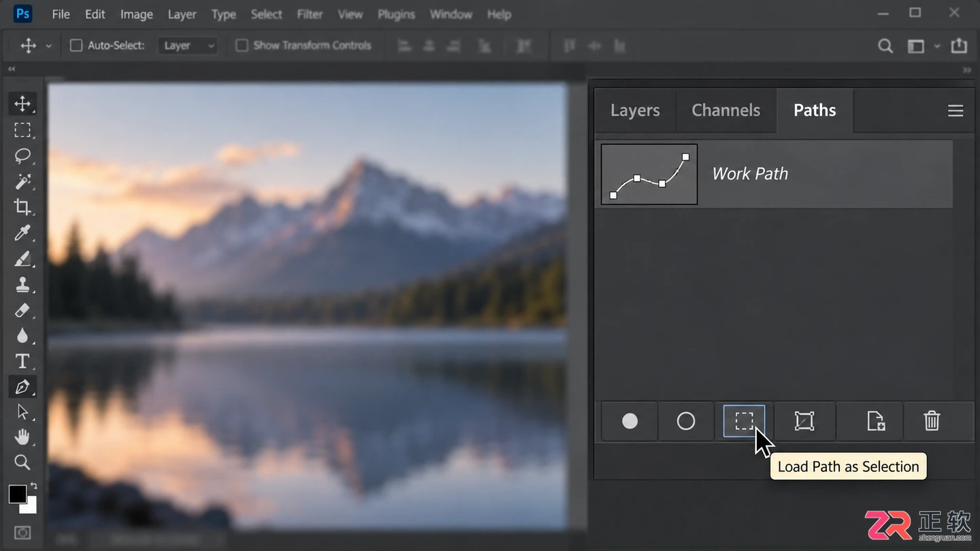This screenshot has width=980, height=551.
Task: Toggle Quick Mask mode icon
Action: click(22, 533)
